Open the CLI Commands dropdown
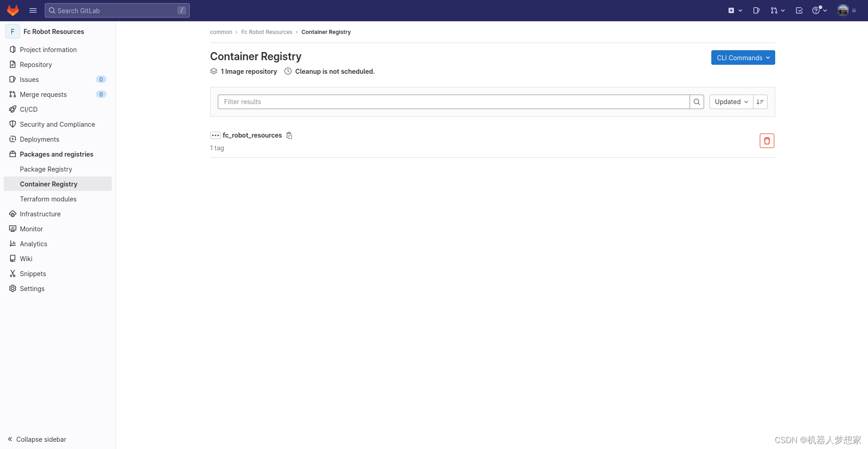Image resolution: width=868 pixels, height=449 pixels. coord(743,57)
